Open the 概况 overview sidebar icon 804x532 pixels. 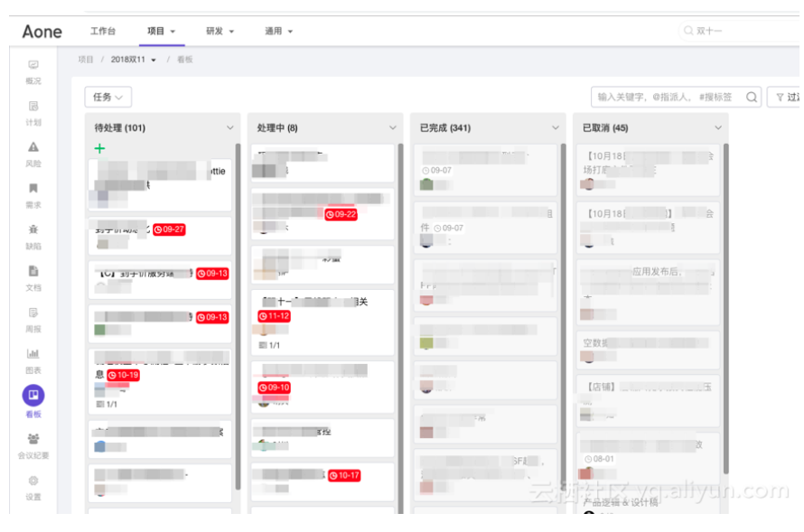(x=33, y=64)
